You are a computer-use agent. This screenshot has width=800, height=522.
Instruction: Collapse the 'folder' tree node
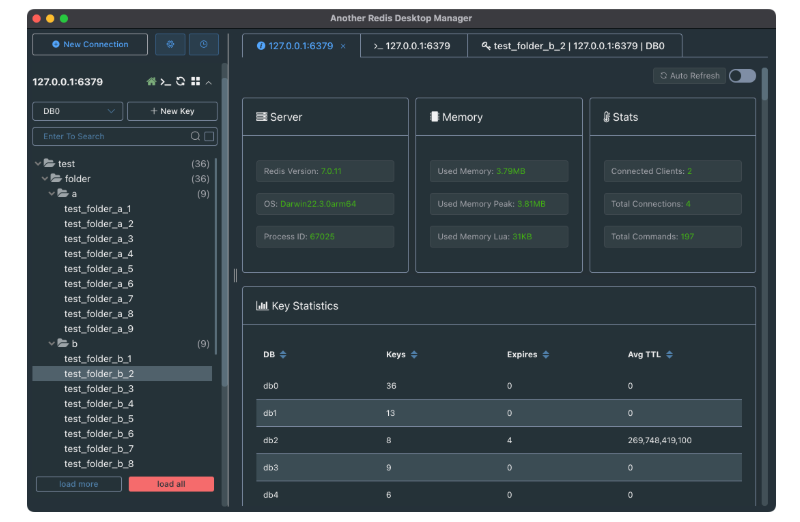pyautogui.click(x=45, y=179)
